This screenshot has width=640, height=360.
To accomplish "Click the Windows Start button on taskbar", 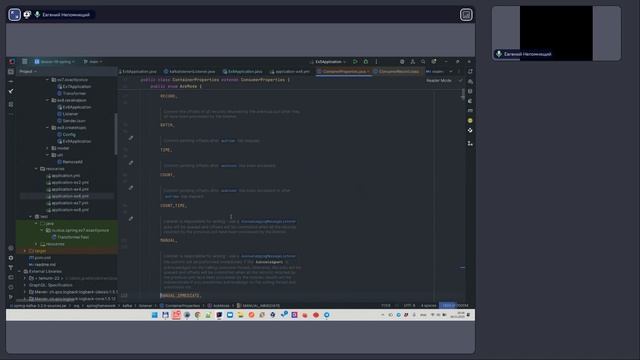I will pos(155,315).
